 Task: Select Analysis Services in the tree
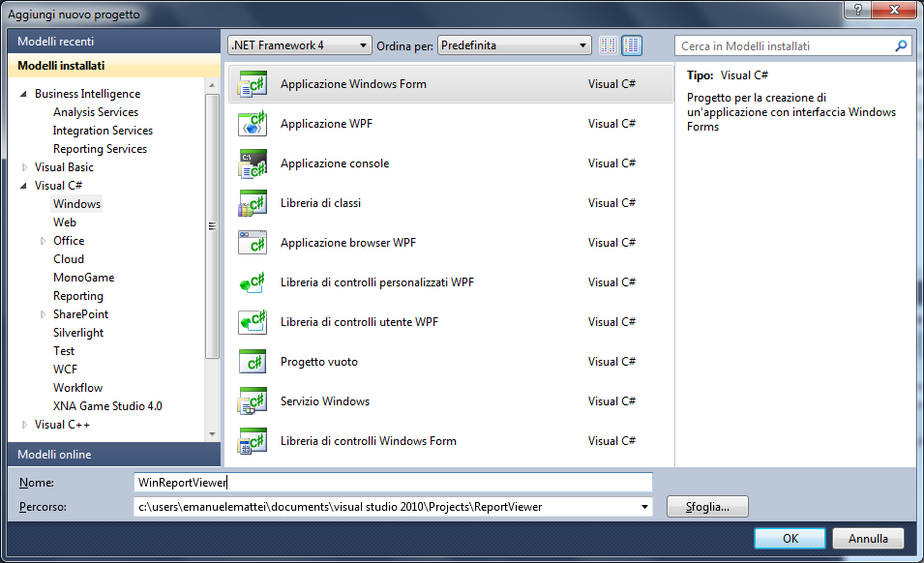96,112
